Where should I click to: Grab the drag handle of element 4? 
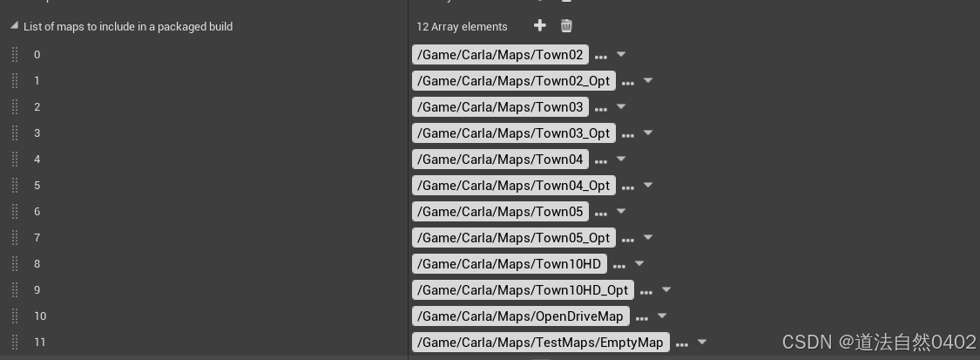15,159
